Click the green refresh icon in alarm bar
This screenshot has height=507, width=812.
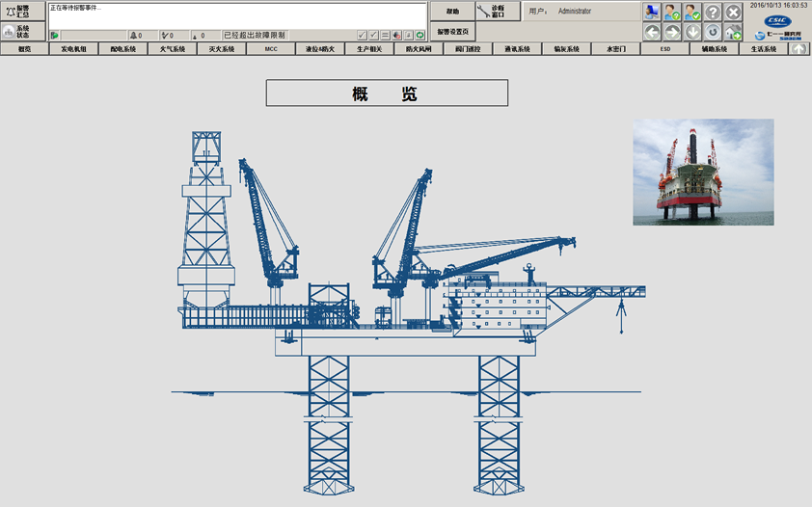(420, 35)
